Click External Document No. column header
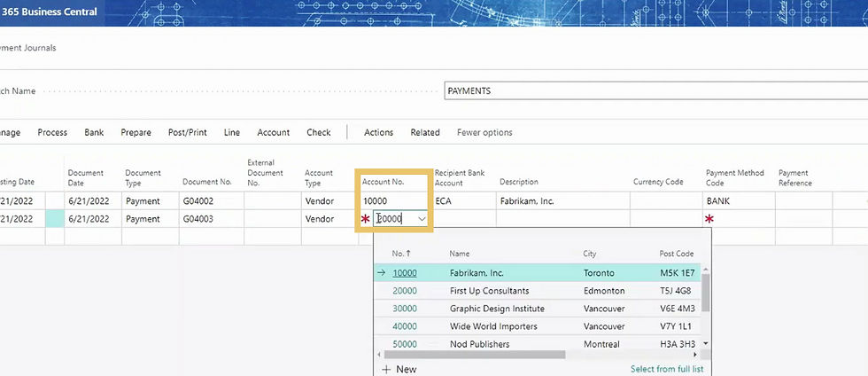Viewport: 868px width, 376px height. click(x=265, y=172)
